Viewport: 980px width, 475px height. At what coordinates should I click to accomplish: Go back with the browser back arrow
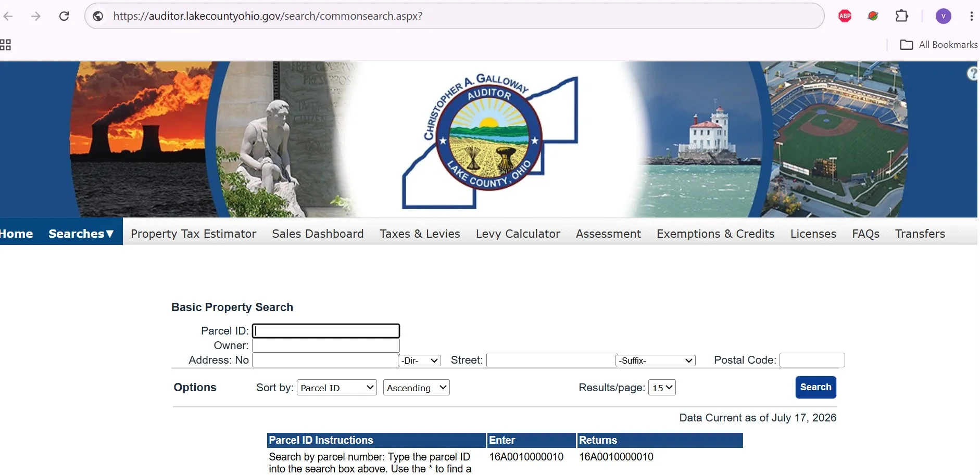[8, 16]
